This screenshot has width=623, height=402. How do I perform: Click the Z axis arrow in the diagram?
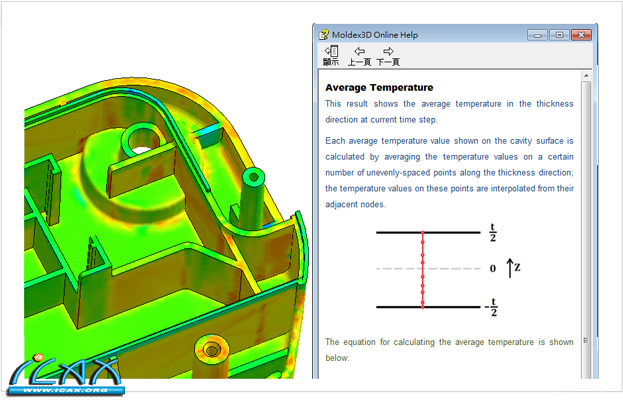tap(510, 268)
